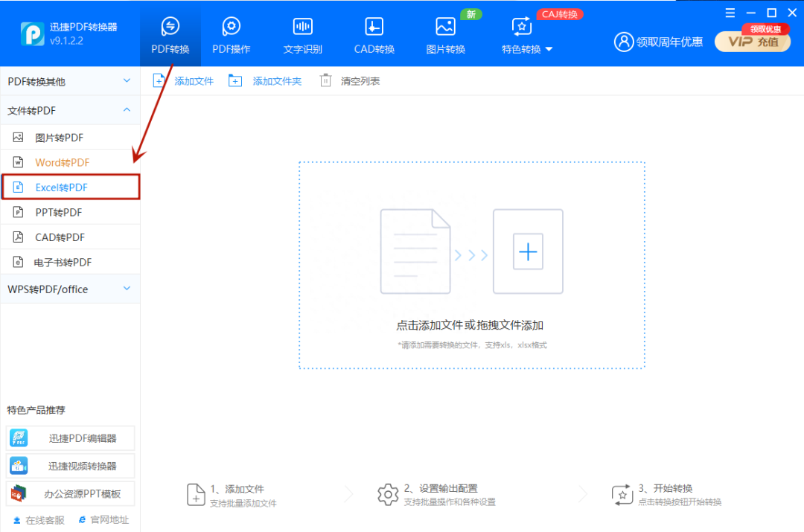The width and height of the screenshot is (804, 532).
Task: Expand the PDF转换其他 section
Action: pyautogui.click(x=70, y=82)
